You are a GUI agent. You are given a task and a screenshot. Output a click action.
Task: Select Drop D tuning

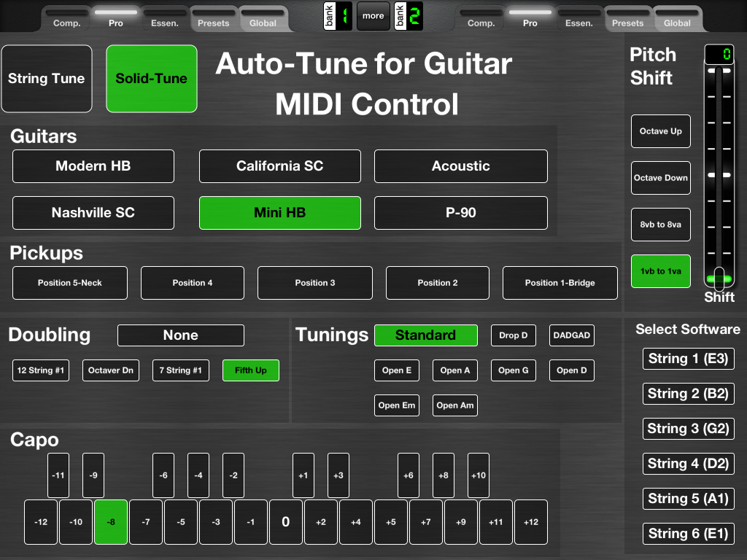pos(513,335)
